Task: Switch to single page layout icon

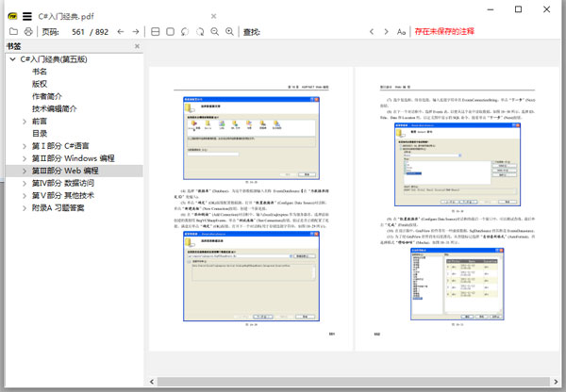Action: tap(170, 32)
